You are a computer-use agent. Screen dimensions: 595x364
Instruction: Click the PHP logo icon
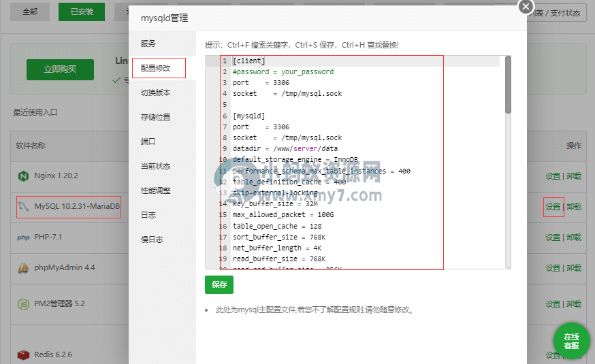tap(23, 237)
